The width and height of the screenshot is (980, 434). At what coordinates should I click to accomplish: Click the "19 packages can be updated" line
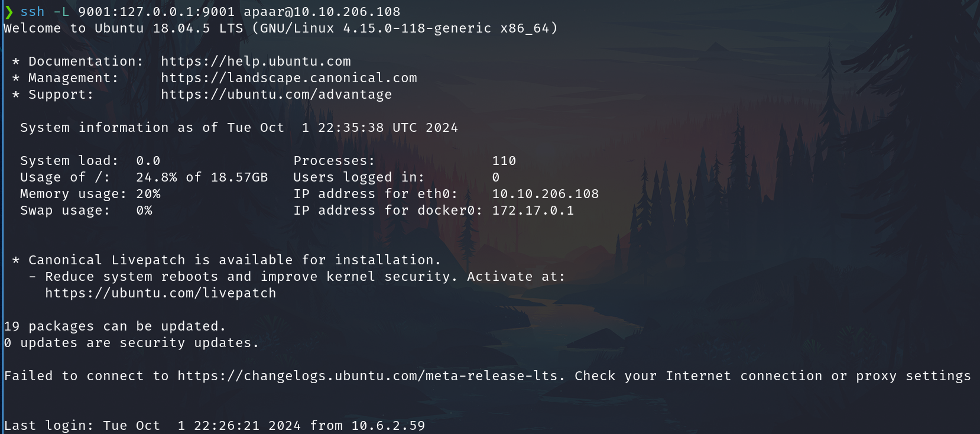(x=115, y=326)
